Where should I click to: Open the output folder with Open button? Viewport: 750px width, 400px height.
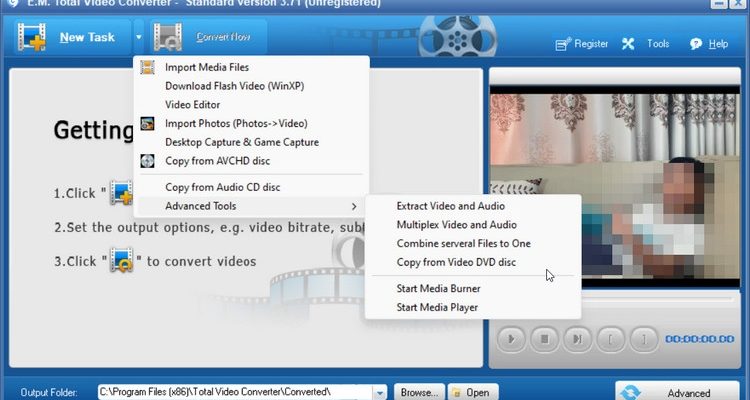click(x=473, y=393)
